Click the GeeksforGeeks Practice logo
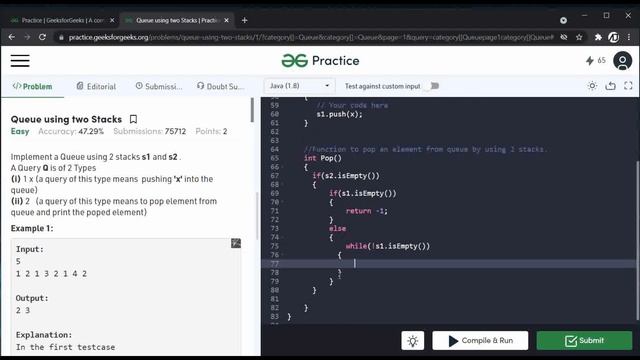This screenshot has width=640, height=360. tap(320, 61)
